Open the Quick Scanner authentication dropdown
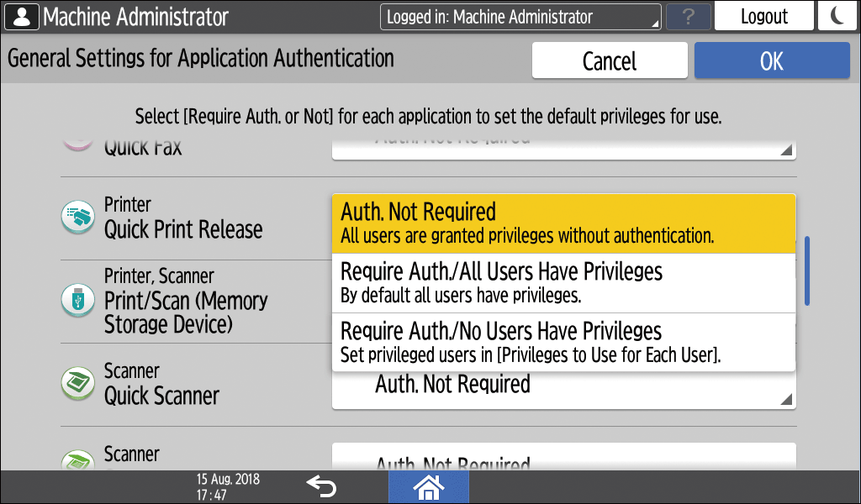 click(x=563, y=389)
